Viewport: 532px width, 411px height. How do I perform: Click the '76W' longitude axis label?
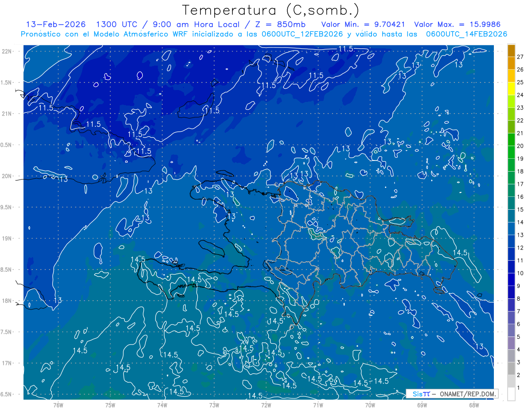[x=58, y=405]
